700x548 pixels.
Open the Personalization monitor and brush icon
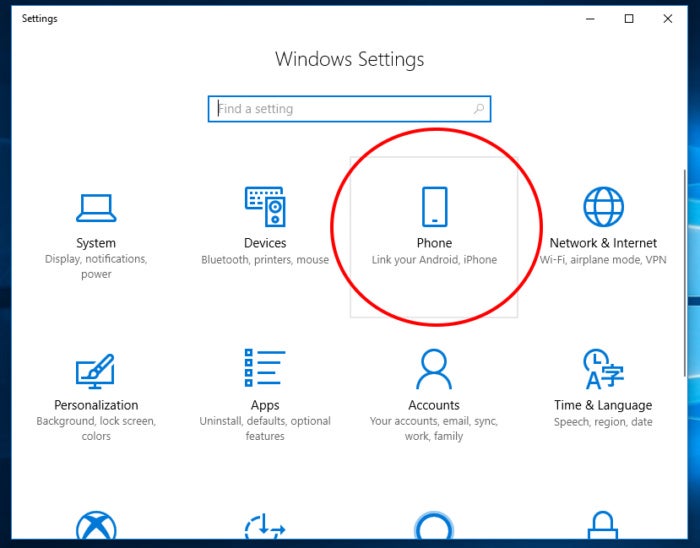point(95,371)
